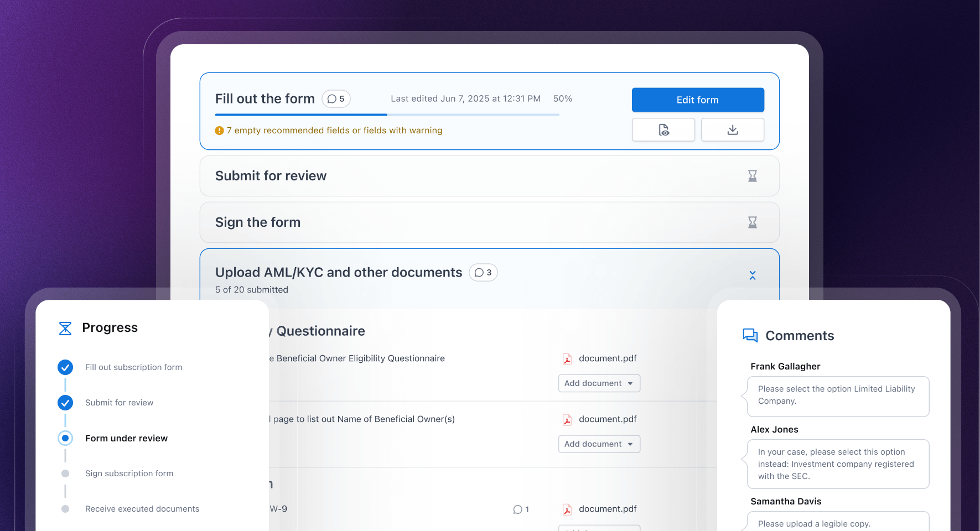Image resolution: width=980 pixels, height=531 pixels.
Task: Click the W-9 row label
Action: pos(278,509)
